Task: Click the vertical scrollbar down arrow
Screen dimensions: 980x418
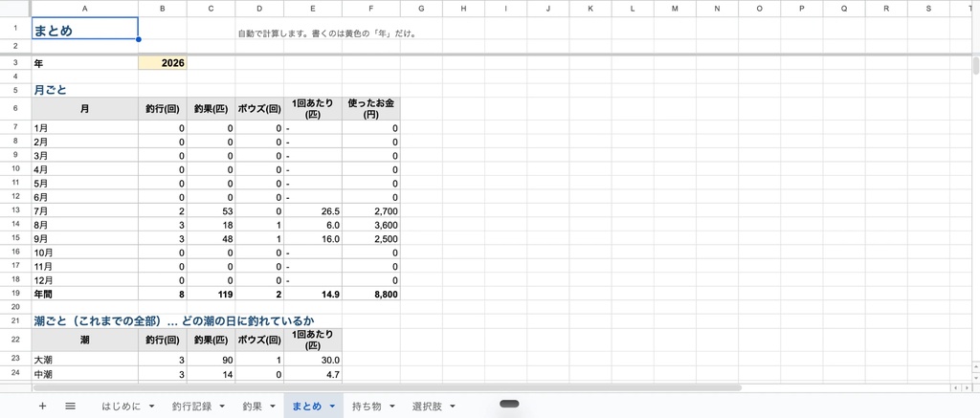Action: coord(975,377)
